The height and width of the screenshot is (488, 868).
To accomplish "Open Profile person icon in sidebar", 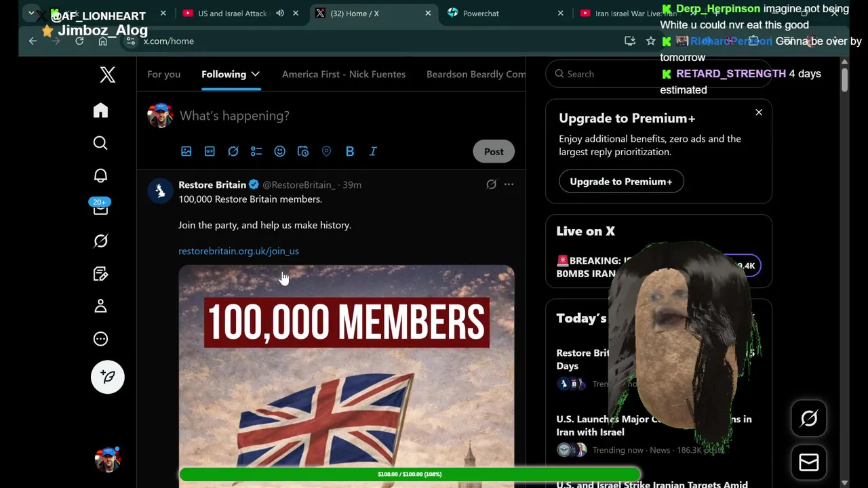I will pos(100,306).
